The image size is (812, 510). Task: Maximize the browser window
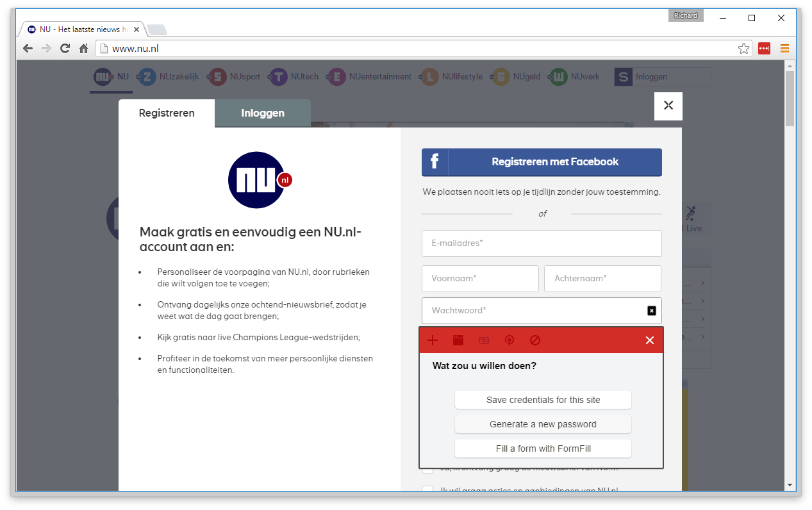(752, 18)
